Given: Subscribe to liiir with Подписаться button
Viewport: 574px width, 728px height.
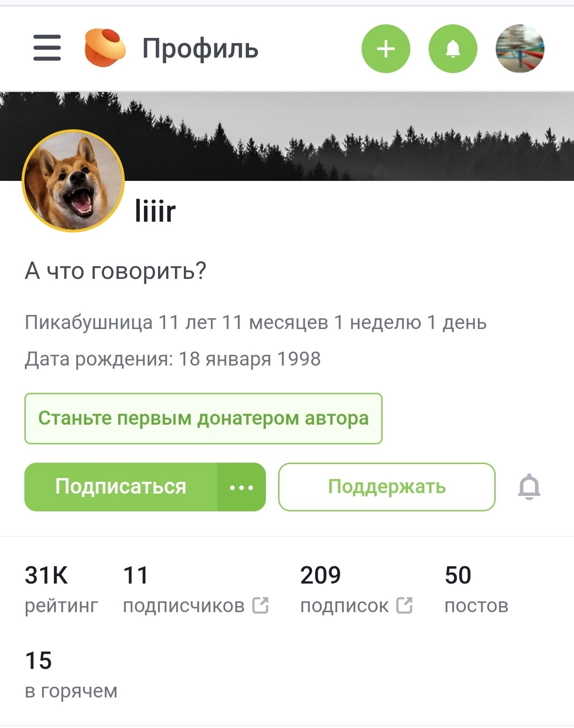Looking at the screenshot, I should (121, 487).
